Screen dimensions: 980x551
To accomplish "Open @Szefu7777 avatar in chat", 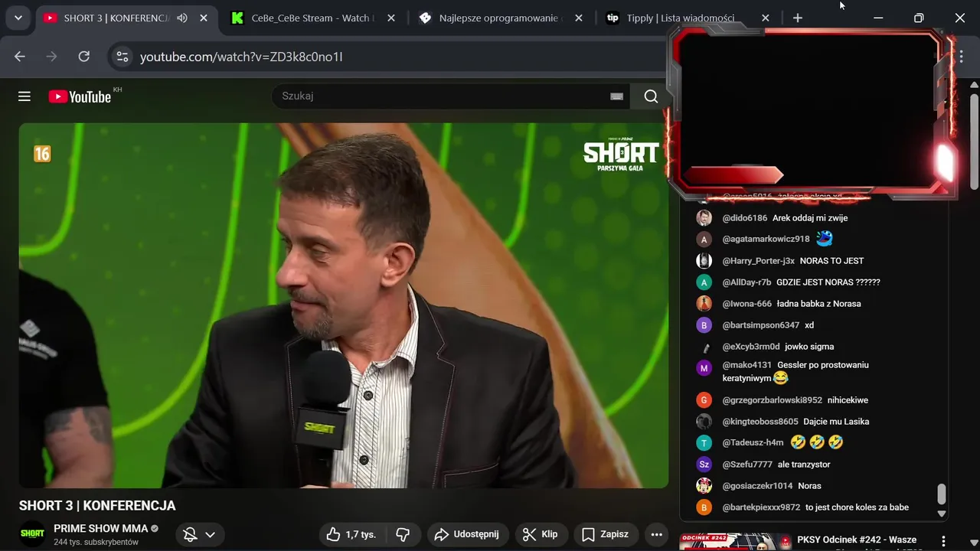I will coord(704,465).
